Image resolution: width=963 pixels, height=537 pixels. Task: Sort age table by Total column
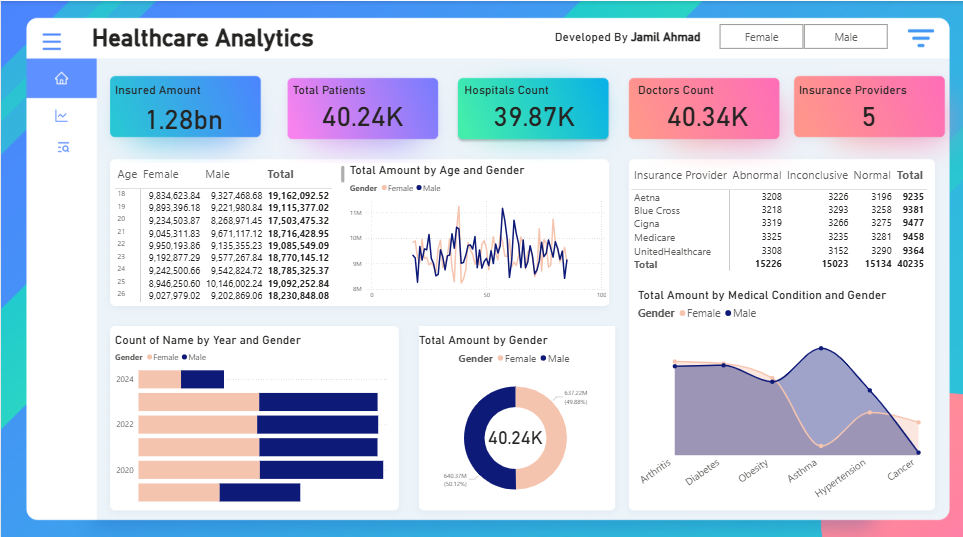(281, 174)
